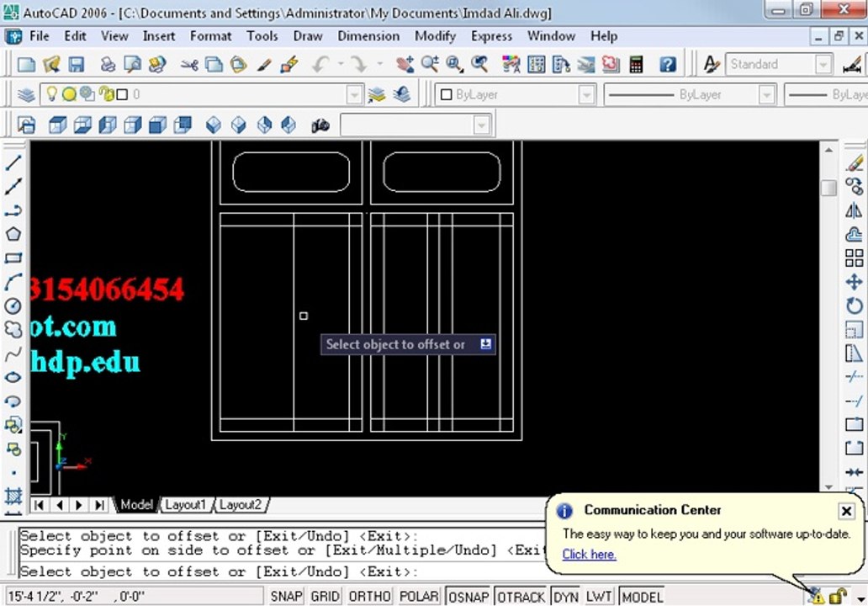
Task: Open status bar tray menu arrow
Action: point(860,598)
